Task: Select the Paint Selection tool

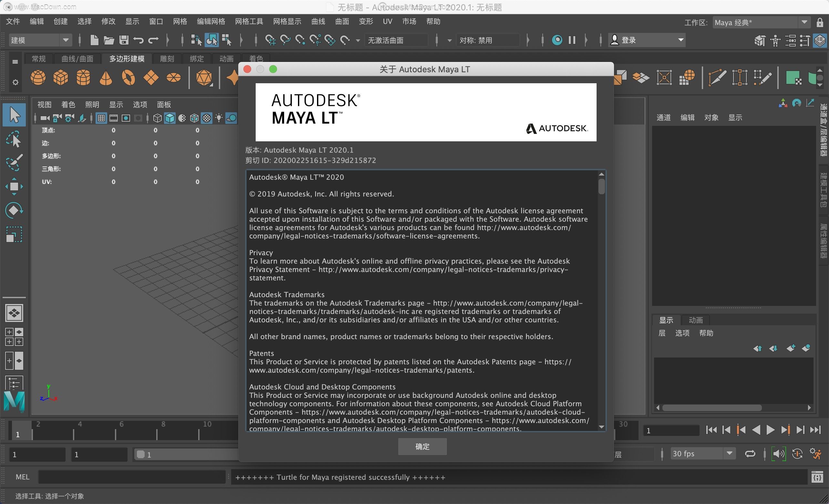Action: 14,163
